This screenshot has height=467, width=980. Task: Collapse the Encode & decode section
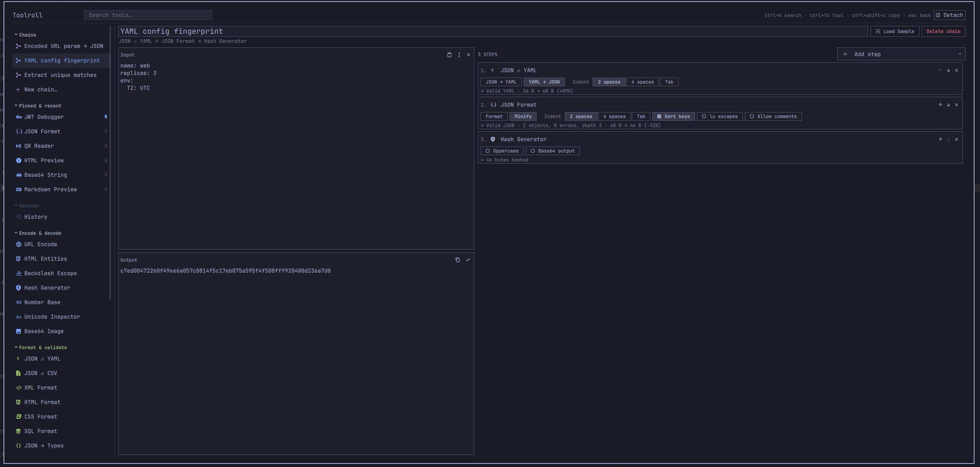38,233
